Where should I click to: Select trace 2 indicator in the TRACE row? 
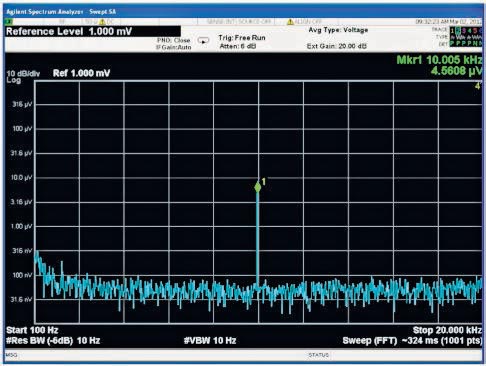(x=458, y=30)
